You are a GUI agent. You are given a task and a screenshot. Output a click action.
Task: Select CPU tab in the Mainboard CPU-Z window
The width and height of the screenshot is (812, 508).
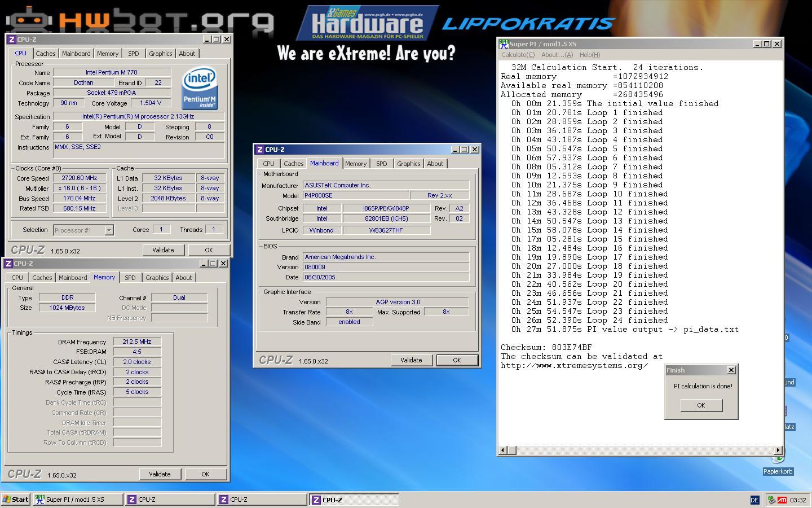[268, 164]
